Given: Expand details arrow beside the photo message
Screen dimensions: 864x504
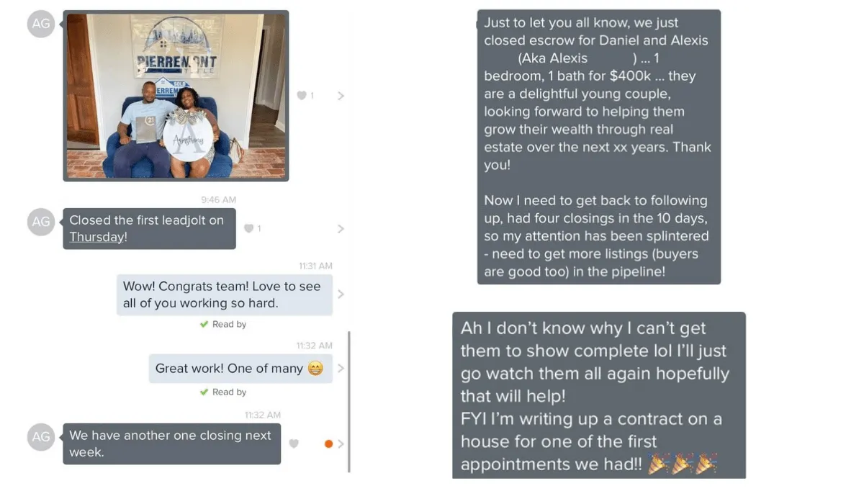Looking at the screenshot, I should pos(341,96).
